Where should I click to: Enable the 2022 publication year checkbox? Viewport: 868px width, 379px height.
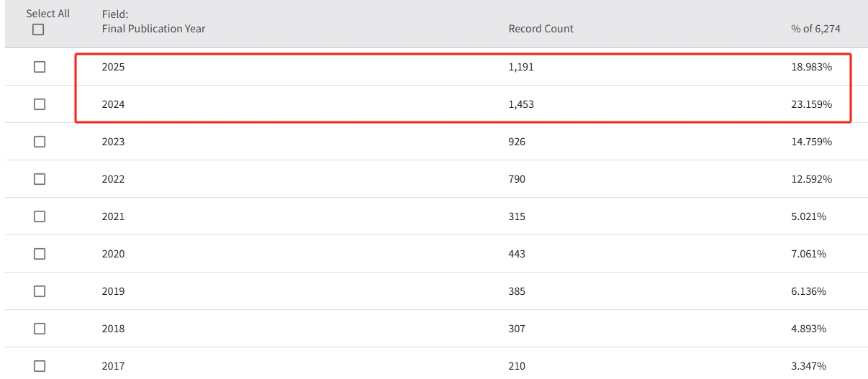tap(40, 179)
